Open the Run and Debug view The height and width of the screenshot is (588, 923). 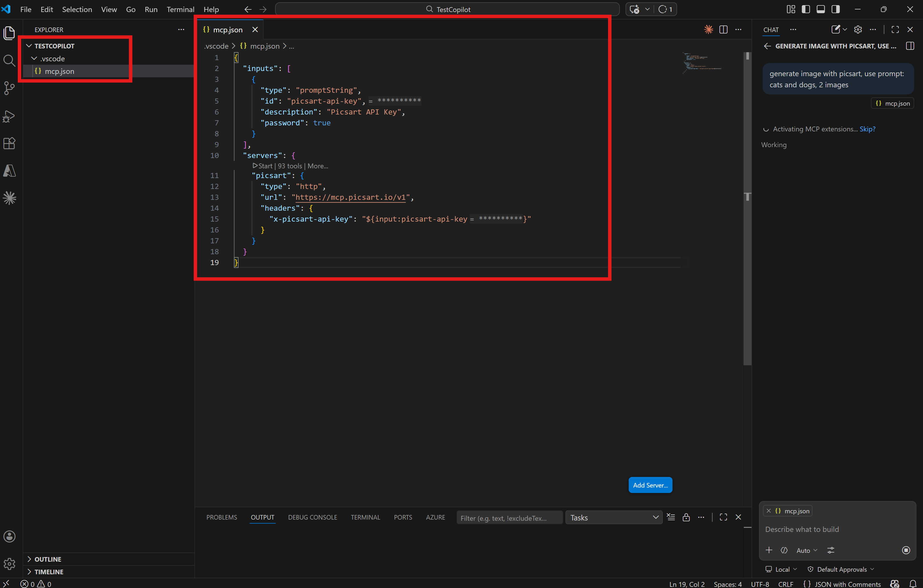[9, 116]
